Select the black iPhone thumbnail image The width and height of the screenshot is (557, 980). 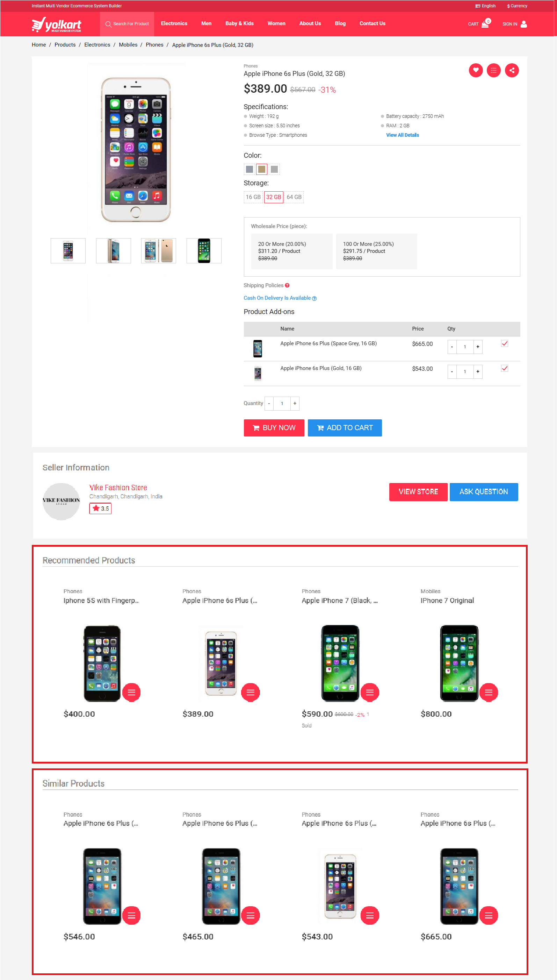204,251
